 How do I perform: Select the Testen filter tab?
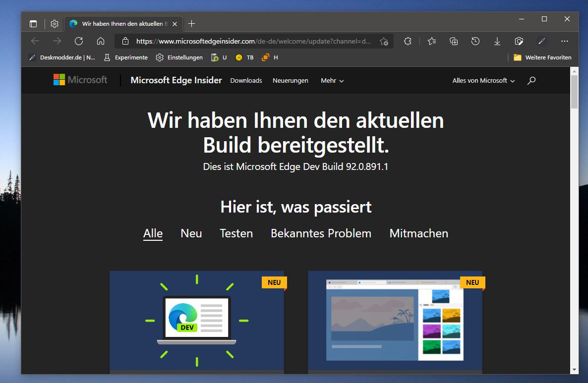[x=236, y=233]
